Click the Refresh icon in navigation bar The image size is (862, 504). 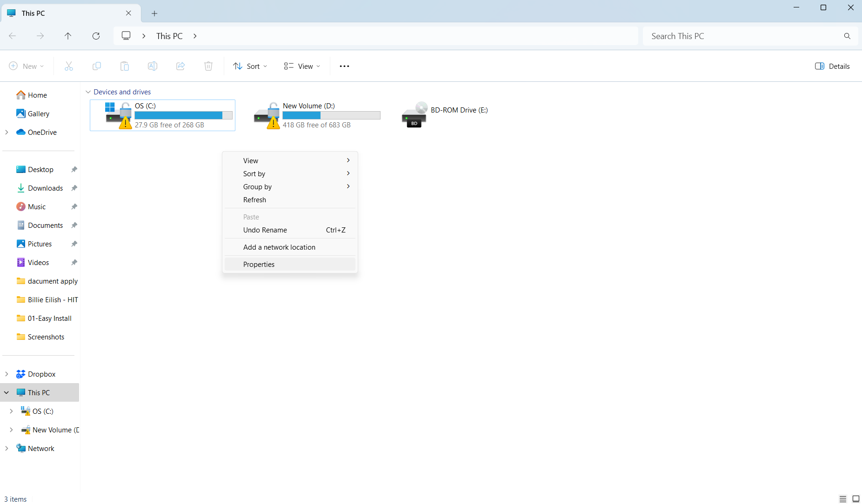pos(96,36)
